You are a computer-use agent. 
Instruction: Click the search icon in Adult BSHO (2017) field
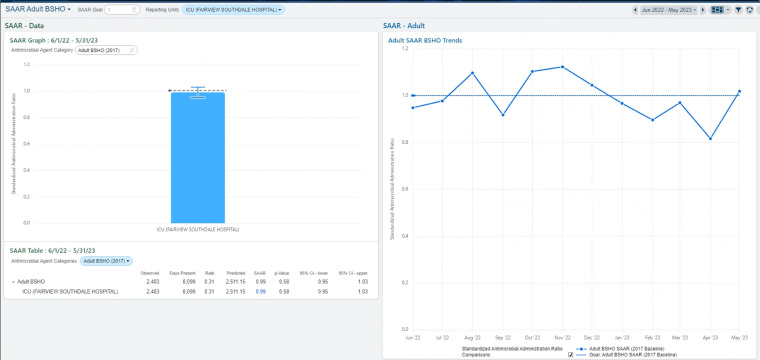coord(131,50)
